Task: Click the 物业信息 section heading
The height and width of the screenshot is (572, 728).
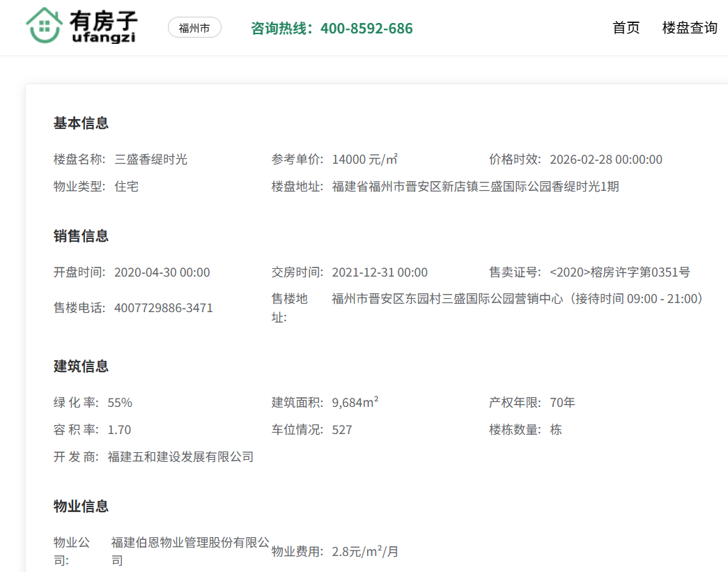Action: (82, 507)
